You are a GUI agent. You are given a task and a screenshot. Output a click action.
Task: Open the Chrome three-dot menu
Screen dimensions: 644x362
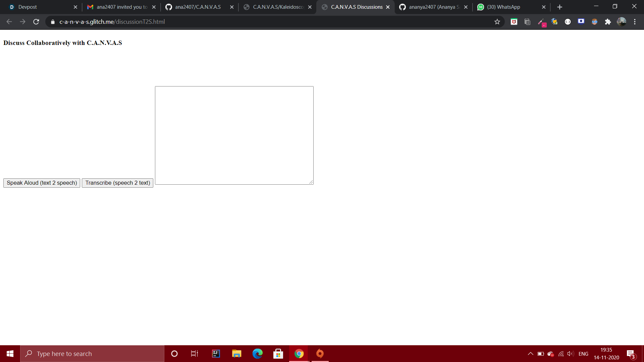coord(635,22)
